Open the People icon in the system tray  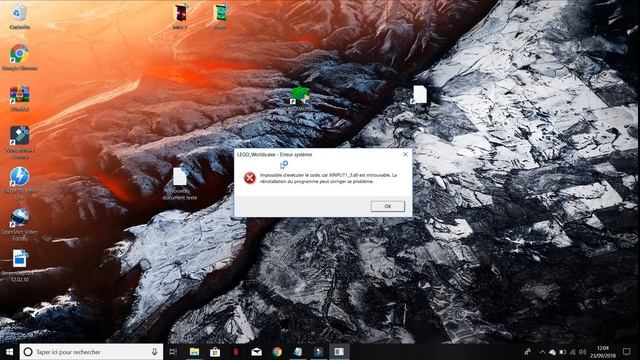point(527,351)
